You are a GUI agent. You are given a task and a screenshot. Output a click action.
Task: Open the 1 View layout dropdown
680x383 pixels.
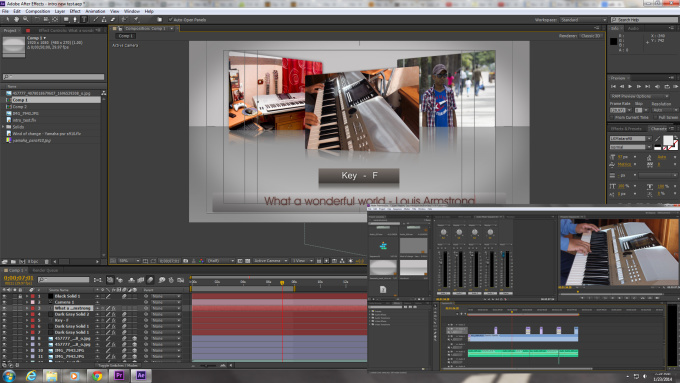(302, 261)
